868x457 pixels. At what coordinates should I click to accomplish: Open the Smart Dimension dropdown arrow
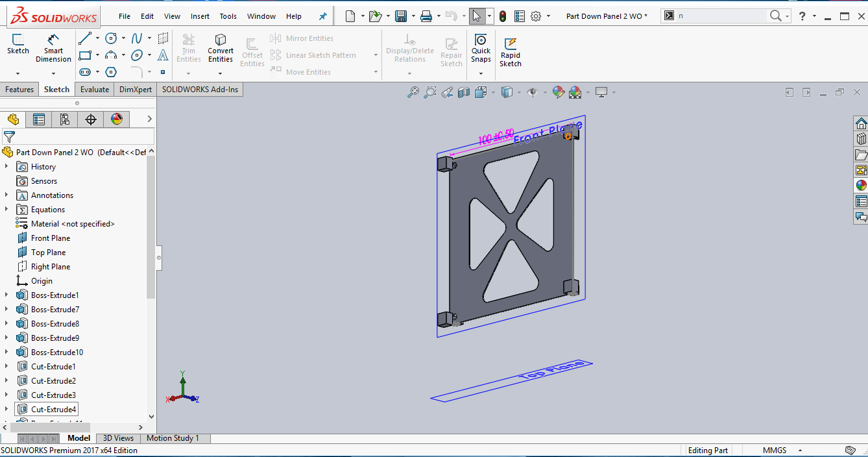pyautogui.click(x=53, y=73)
